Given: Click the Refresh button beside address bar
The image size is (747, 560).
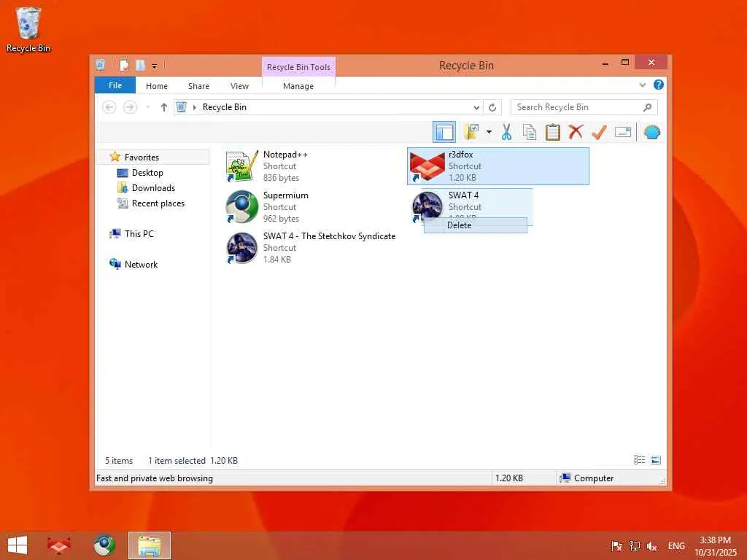Looking at the screenshot, I should coord(492,108).
